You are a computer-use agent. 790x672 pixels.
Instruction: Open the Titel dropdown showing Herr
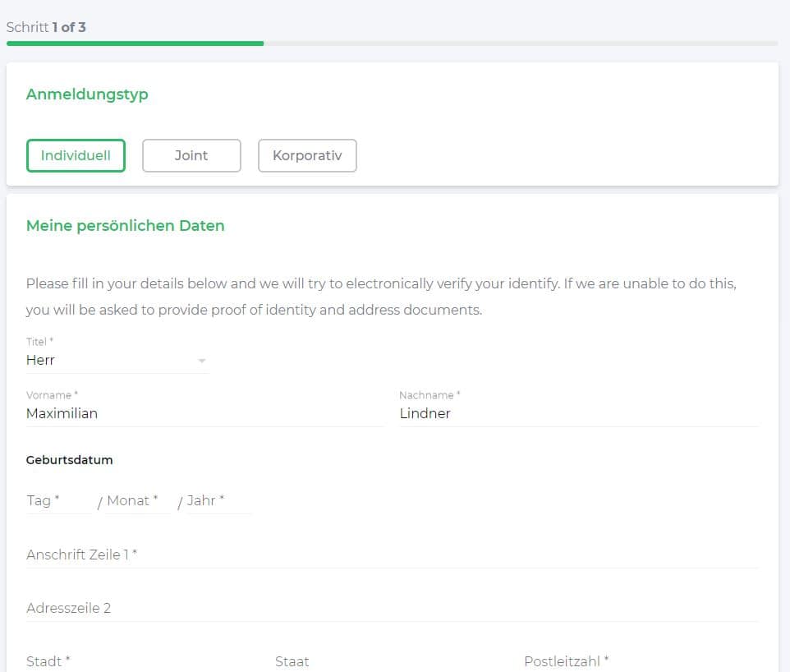tap(117, 361)
